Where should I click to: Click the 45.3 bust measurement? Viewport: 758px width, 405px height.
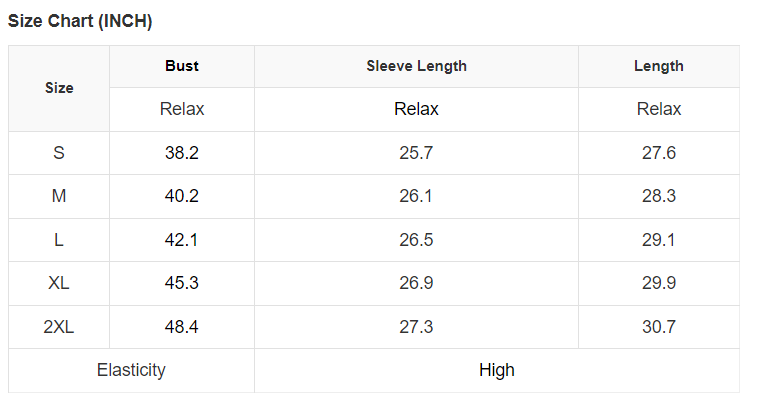(x=182, y=283)
